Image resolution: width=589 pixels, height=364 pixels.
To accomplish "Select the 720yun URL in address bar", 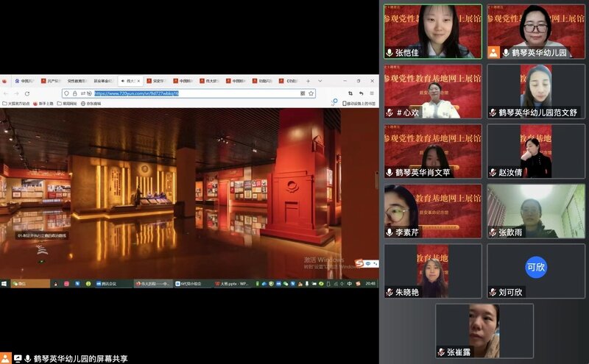I will (x=136, y=93).
